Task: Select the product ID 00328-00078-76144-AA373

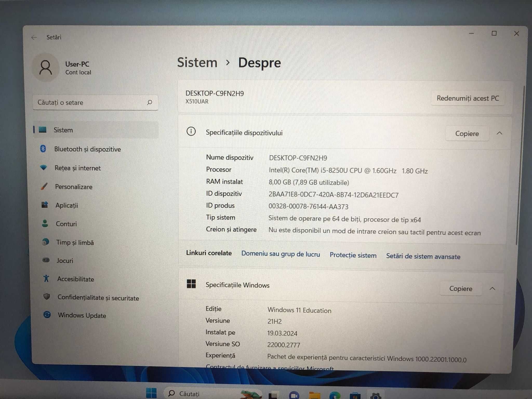Action: (308, 207)
